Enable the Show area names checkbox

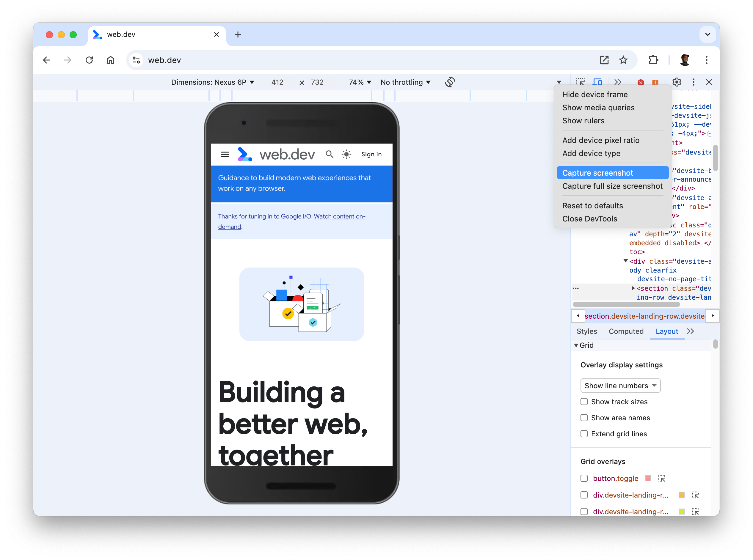(x=583, y=418)
